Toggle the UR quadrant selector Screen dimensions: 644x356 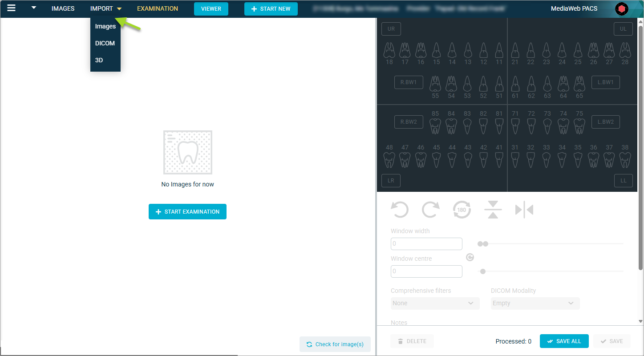tap(391, 29)
